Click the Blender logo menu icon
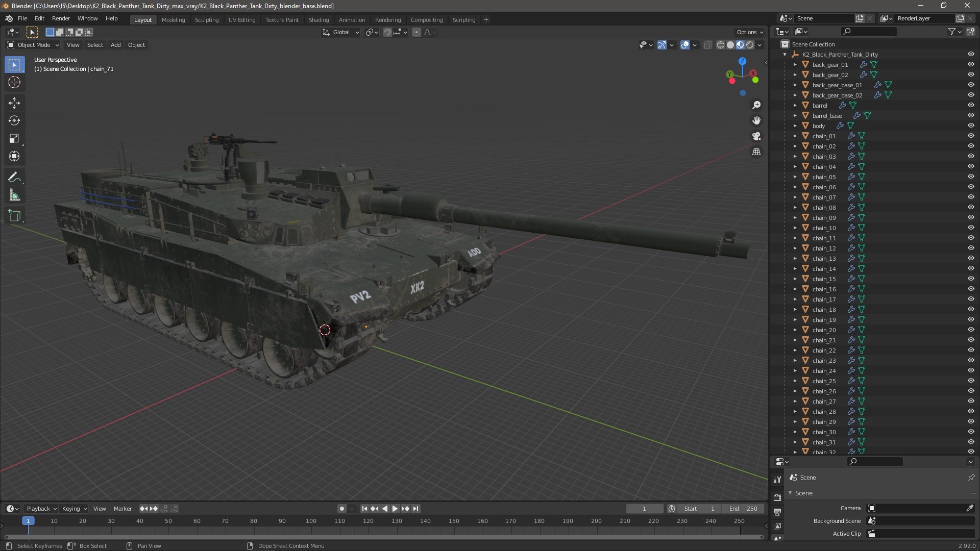 [x=9, y=18]
